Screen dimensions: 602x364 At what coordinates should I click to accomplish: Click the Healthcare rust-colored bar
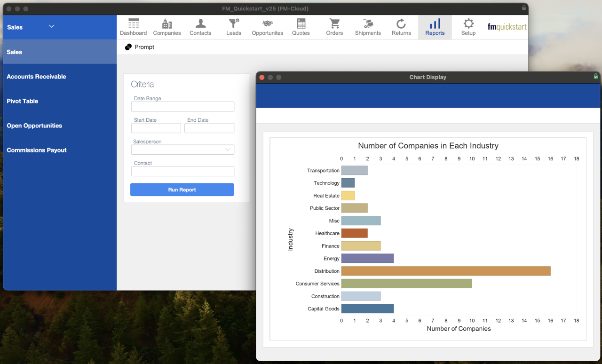pos(355,233)
